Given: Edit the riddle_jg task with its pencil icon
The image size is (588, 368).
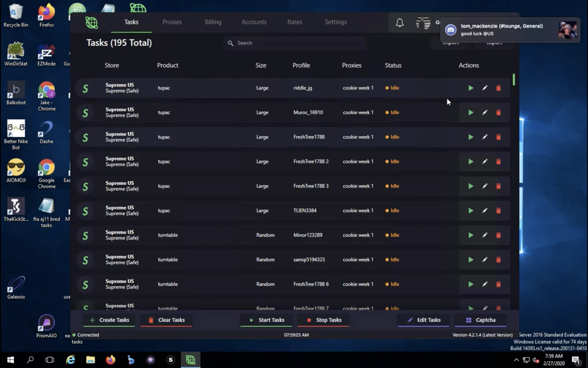Looking at the screenshot, I should (x=484, y=88).
